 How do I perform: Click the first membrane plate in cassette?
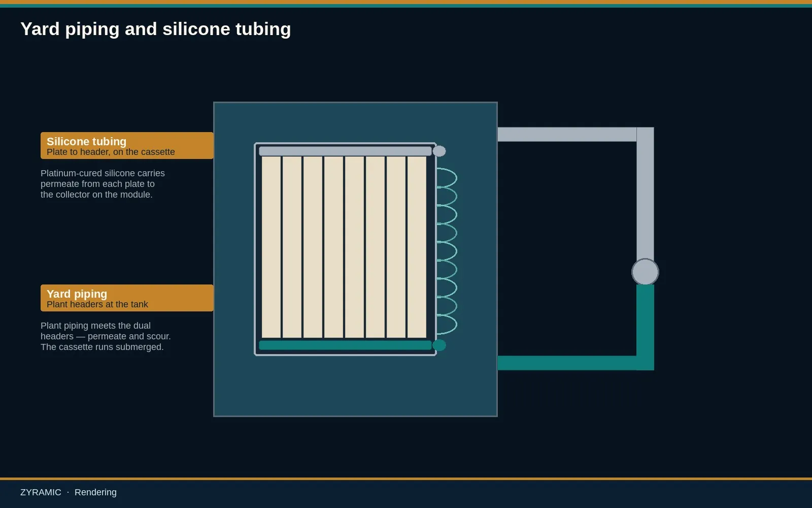[x=271, y=247]
